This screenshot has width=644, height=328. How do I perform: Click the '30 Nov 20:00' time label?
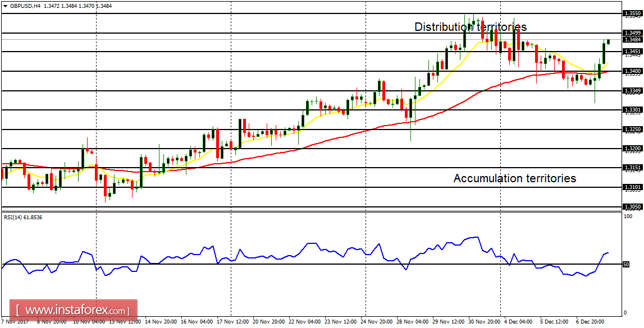[x=483, y=322]
